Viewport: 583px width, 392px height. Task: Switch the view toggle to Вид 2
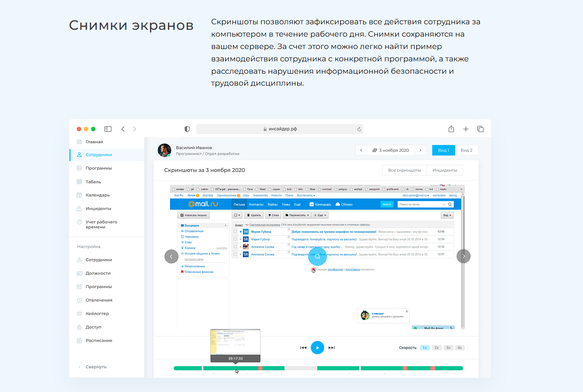click(467, 150)
